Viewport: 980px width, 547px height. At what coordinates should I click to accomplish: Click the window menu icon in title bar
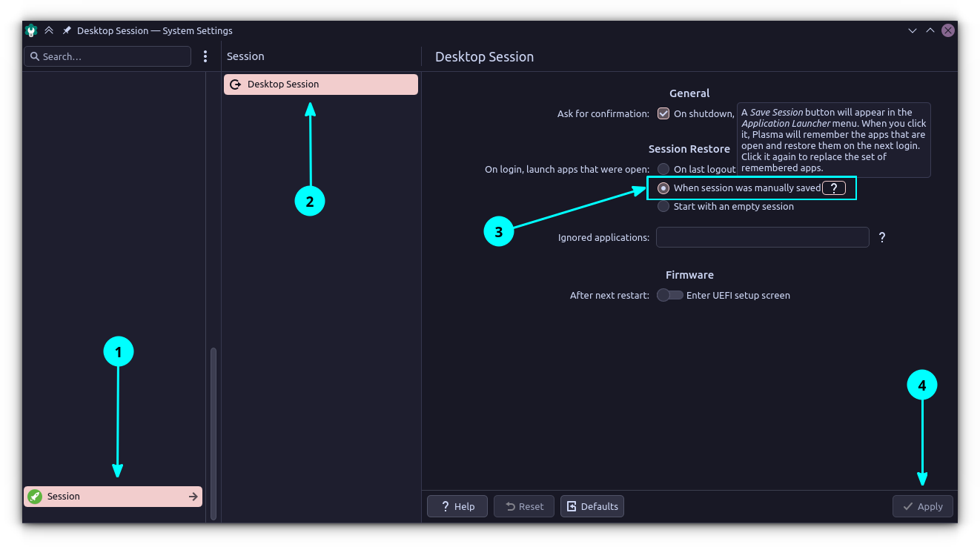tap(31, 30)
